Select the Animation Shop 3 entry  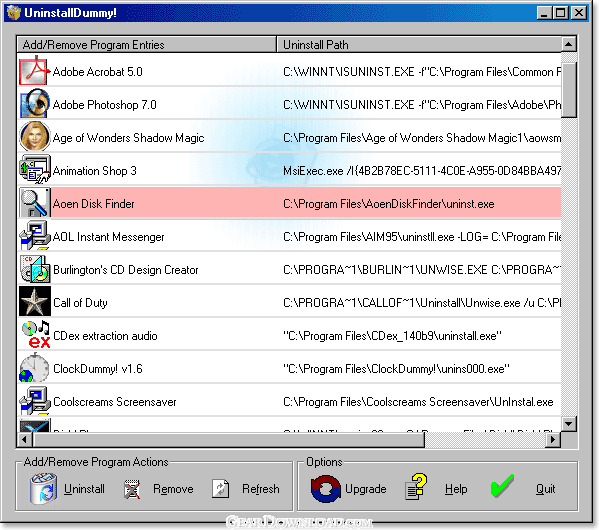click(290, 170)
